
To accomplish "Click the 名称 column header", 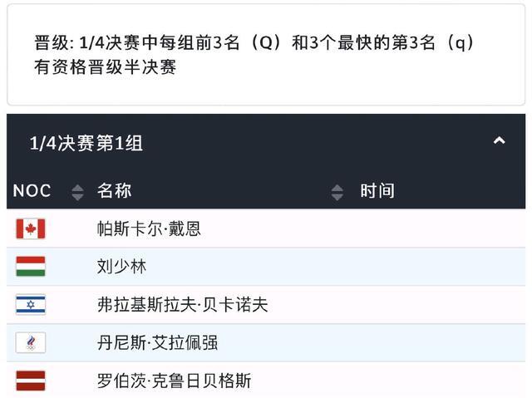I will pos(114,190).
